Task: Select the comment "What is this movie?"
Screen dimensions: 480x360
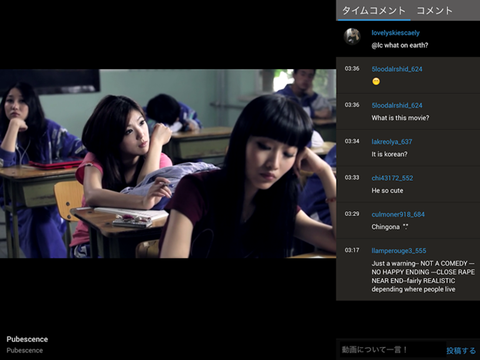Action: 400,118
